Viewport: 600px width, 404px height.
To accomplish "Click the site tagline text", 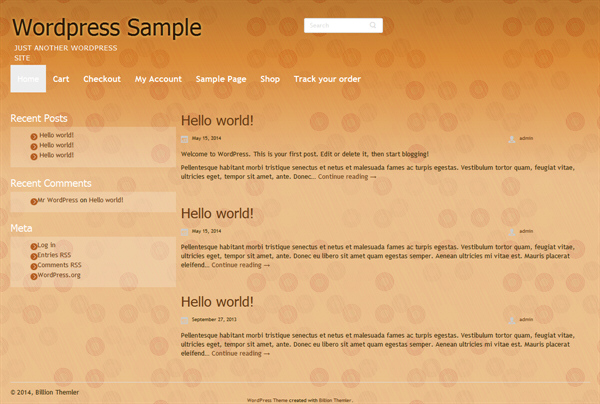I will click(65, 53).
